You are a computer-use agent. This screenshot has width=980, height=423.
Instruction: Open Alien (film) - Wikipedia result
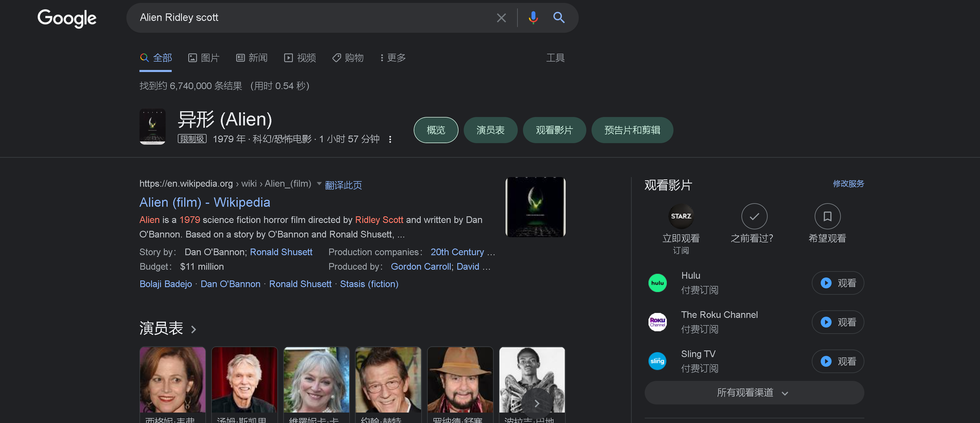(x=205, y=202)
